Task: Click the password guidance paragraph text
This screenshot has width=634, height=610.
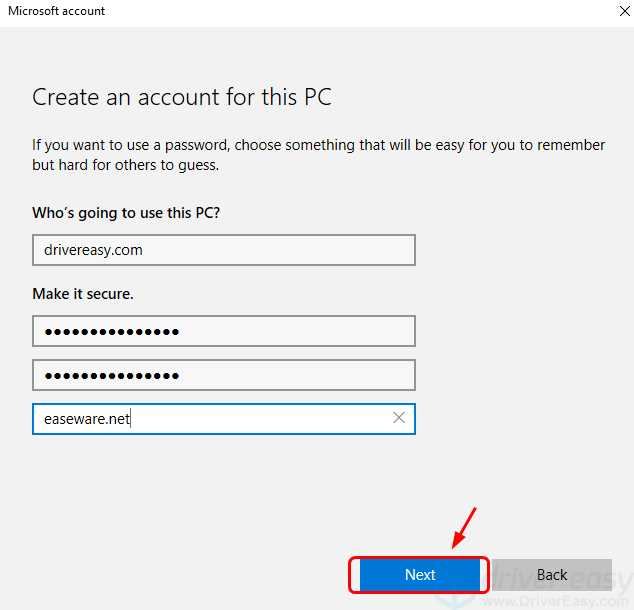Action: [318, 154]
